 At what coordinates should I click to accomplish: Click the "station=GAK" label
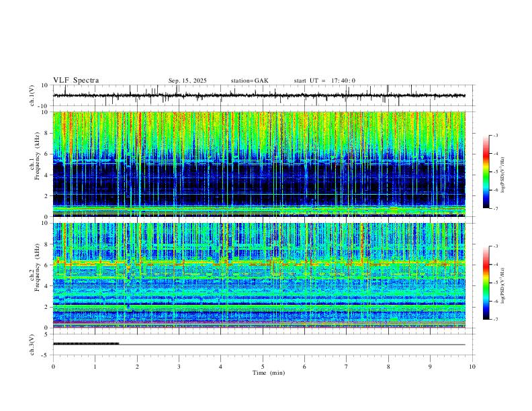point(249,81)
